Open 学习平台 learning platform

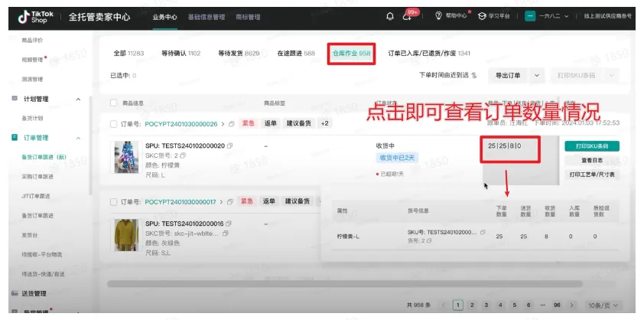pyautogui.click(x=493, y=16)
